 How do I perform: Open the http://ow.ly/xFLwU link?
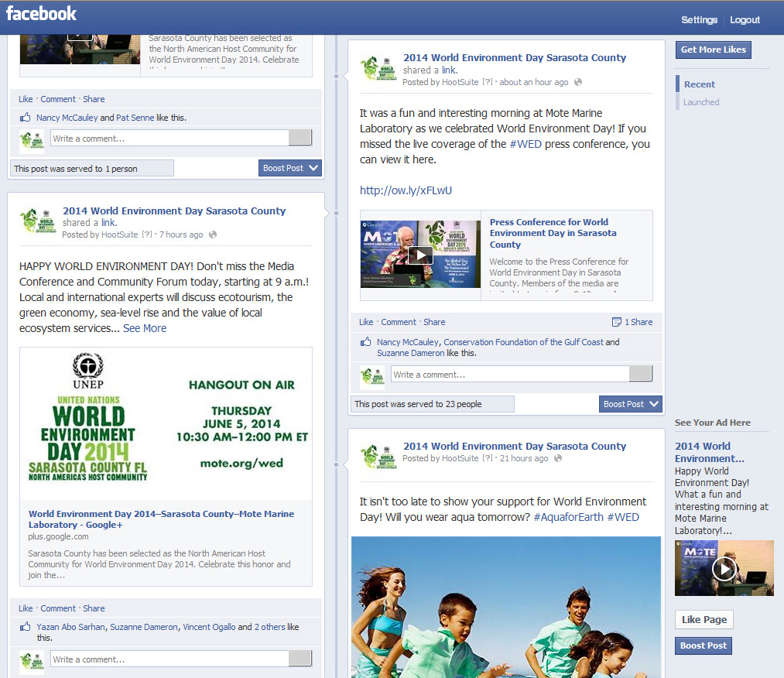coord(406,190)
